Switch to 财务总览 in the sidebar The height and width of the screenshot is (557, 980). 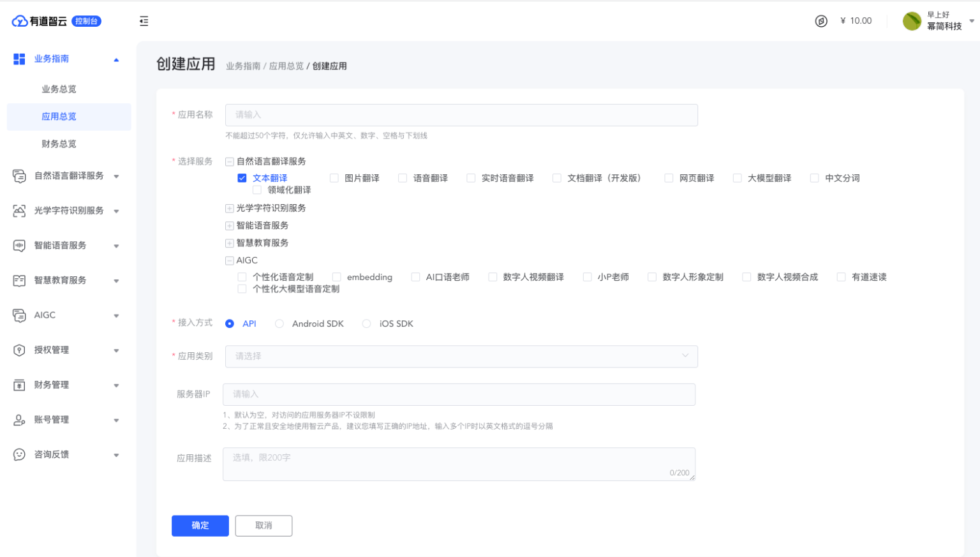tap(59, 144)
